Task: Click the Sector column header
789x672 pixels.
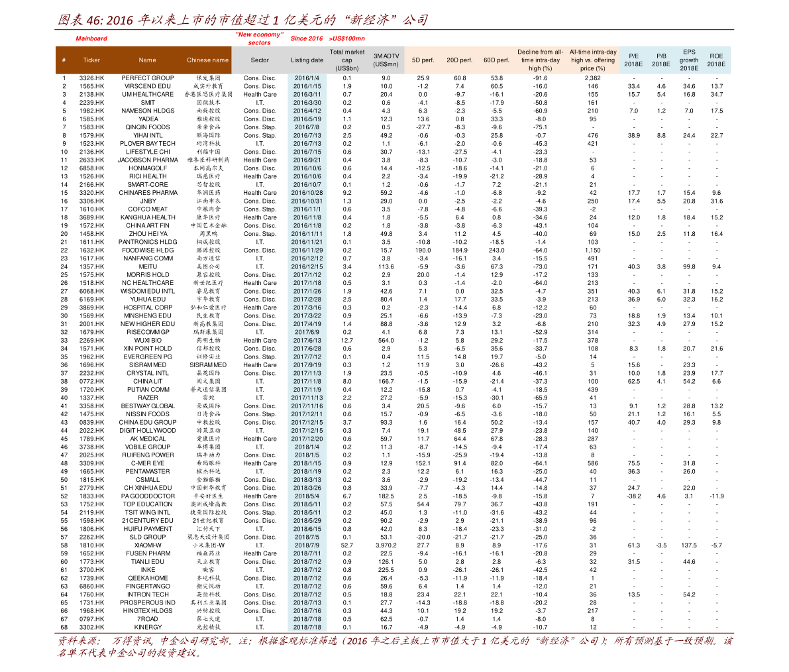Action: coord(260,60)
